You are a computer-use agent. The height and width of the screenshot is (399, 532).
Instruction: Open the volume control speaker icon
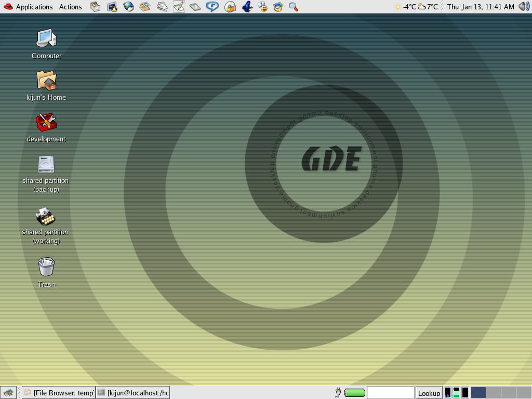click(x=524, y=7)
